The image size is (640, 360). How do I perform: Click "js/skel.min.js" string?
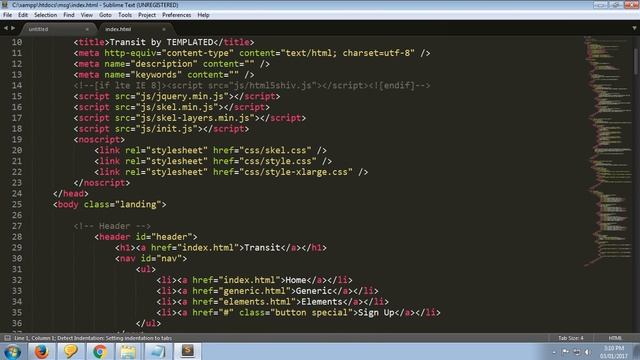177,107
